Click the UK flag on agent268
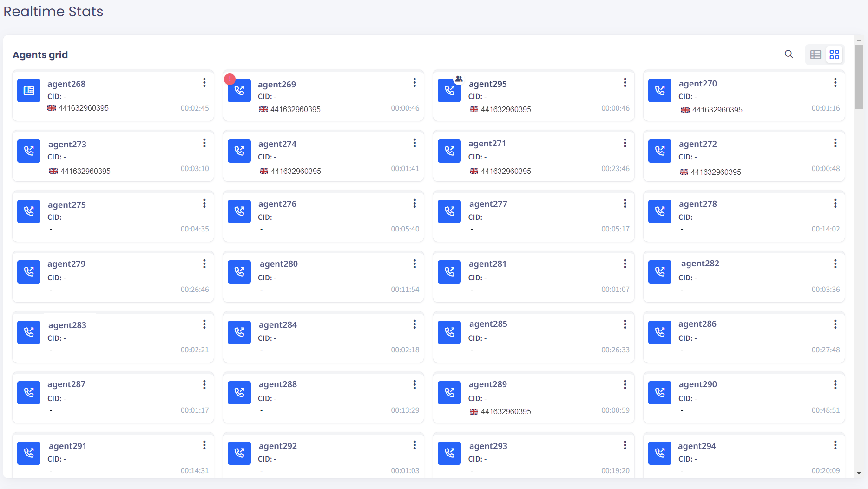This screenshot has height=489, width=868. point(52,108)
